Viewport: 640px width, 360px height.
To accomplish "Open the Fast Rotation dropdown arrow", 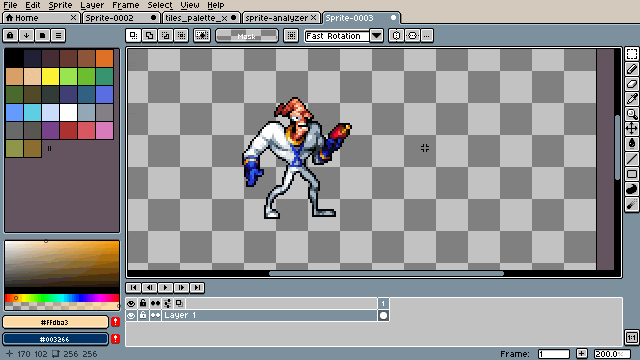I will [x=376, y=36].
